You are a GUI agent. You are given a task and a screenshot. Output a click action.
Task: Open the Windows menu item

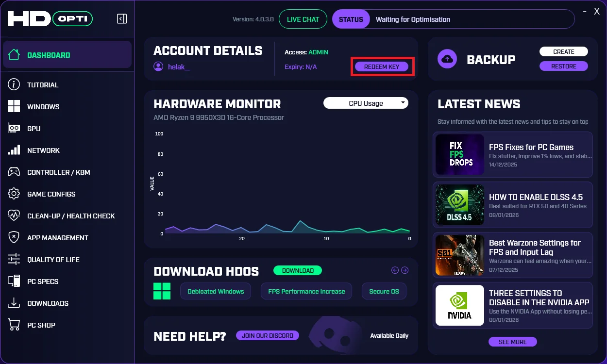point(43,107)
